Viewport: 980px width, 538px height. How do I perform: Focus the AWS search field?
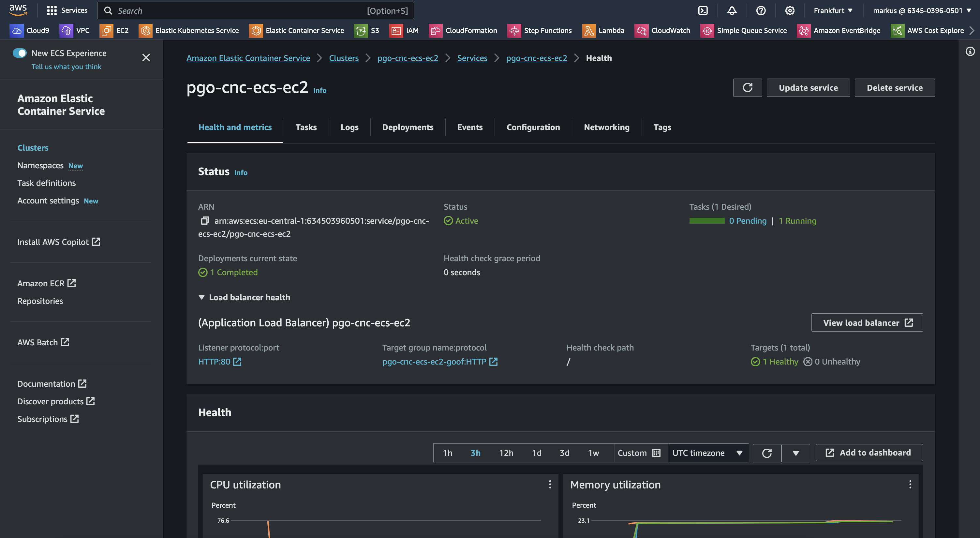coord(255,10)
